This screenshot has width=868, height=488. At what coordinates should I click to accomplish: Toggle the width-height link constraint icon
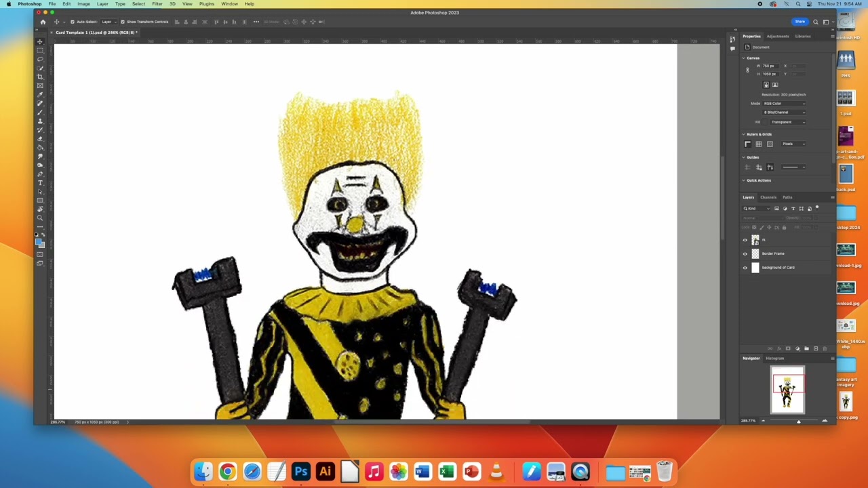(748, 70)
